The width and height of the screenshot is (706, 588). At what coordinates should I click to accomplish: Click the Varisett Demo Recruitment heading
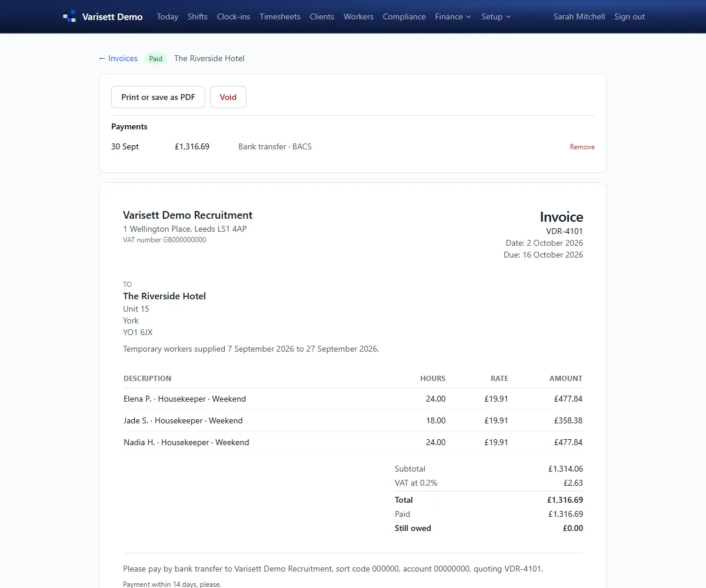pyautogui.click(x=188, y=215)
